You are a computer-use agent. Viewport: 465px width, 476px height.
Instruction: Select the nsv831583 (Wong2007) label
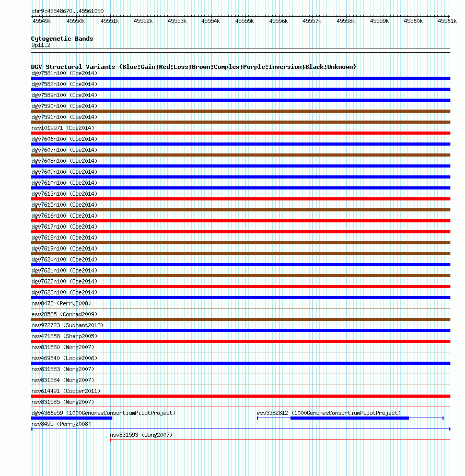(x=63, y=369)
